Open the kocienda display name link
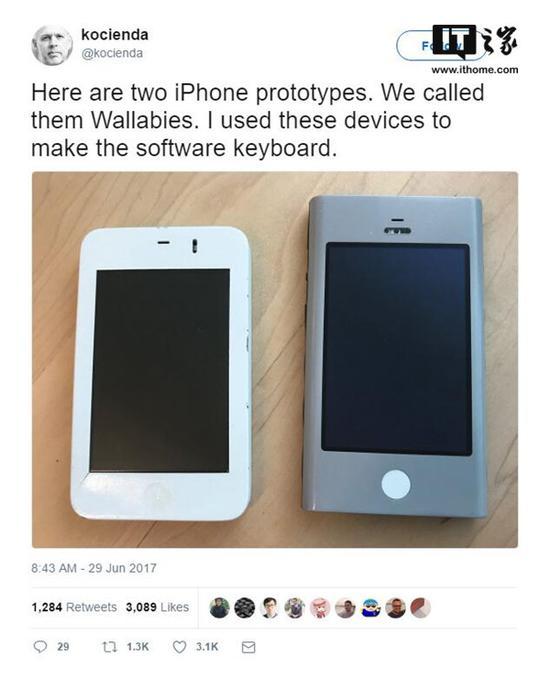 [x=115, y=35]
